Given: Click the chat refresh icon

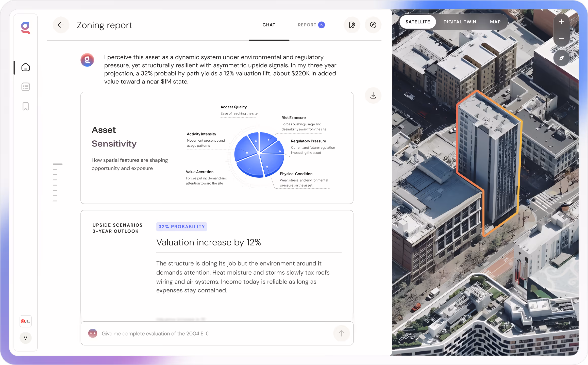Looking at the screenshot, I should pos(373,25).
